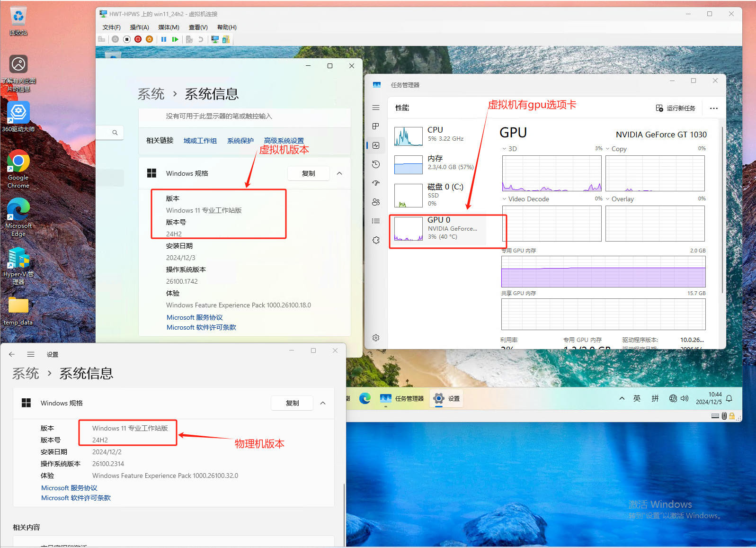Open 360驱动大师 desktop icon
Viewport: 756px width, 548px height.
18,117
